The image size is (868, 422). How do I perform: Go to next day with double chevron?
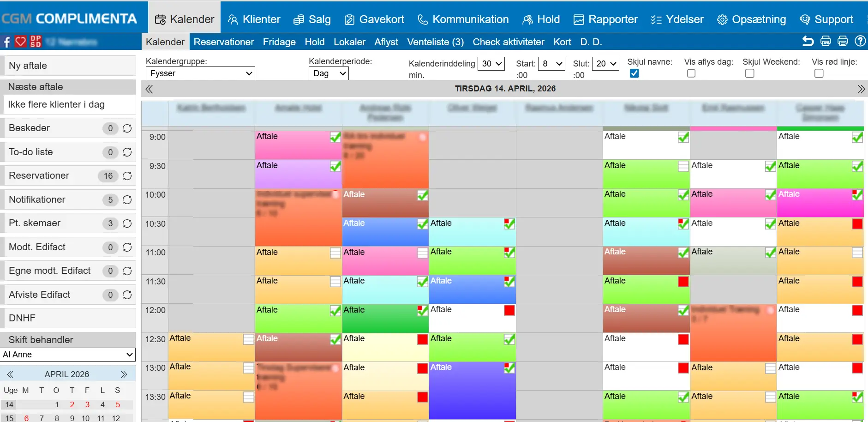pyautogui.click(x=861, y=89)
